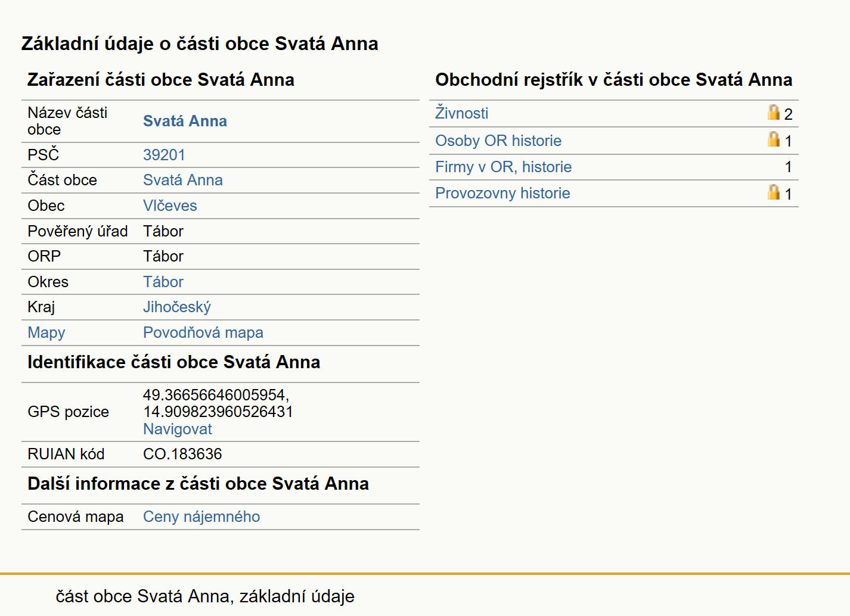This screenshot has height=616, width=850.
Task: Click the GPS latitude value 49.36656646005954
Action: tap(216, 395)
